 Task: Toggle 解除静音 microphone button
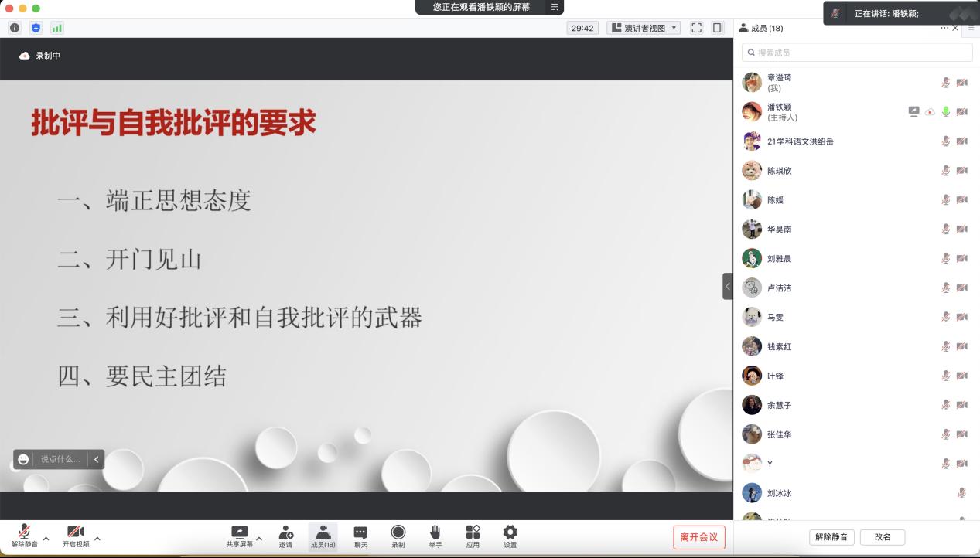(24, 536)
